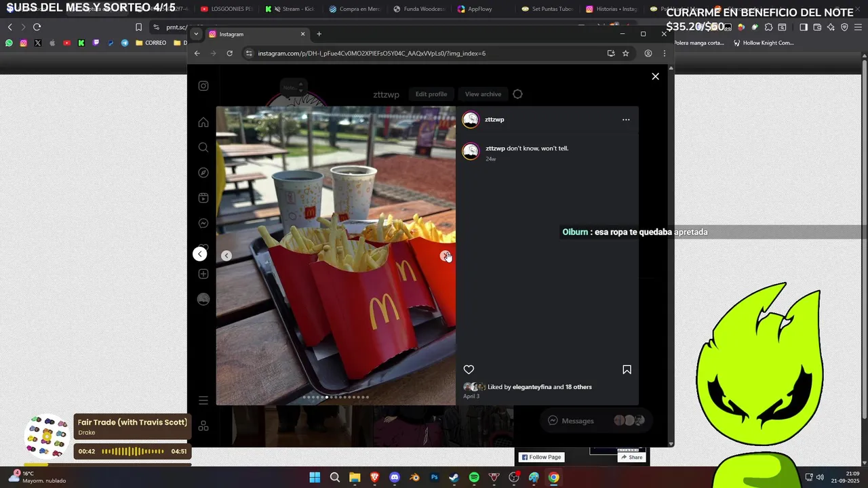
Task: Close the post overlay with the X
Action: pos(655,77)
